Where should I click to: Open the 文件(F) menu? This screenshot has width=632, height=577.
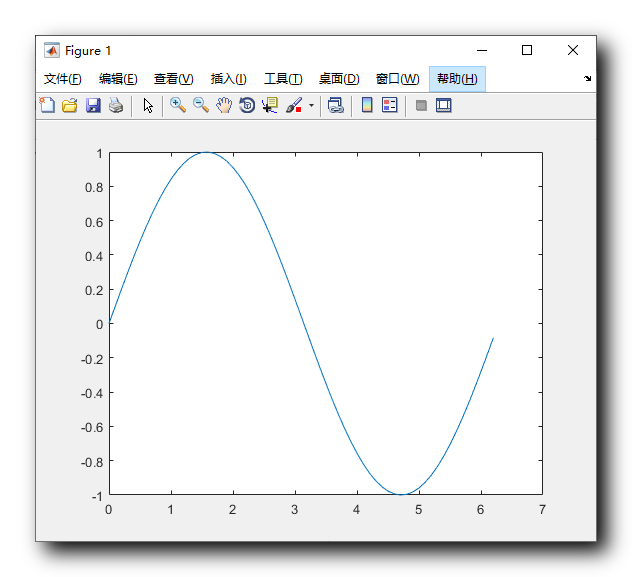point(62,79)
